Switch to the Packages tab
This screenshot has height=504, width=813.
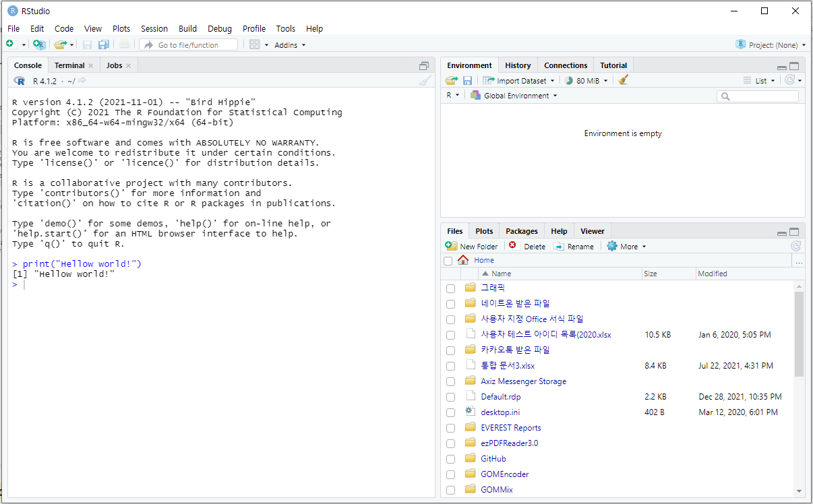tap(522, 231)
